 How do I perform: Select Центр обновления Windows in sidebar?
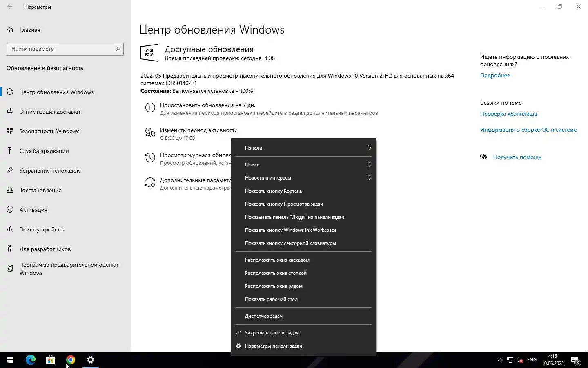click(65, 92)
